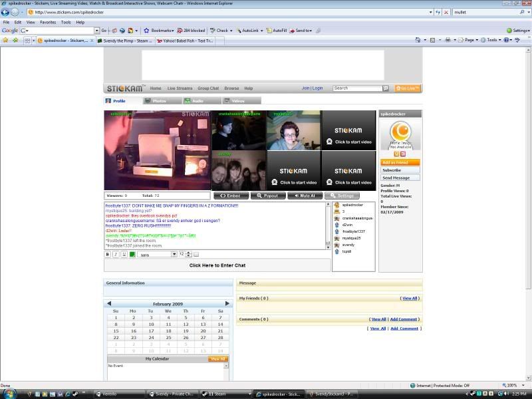Toggle underline text formatting in chat
Screen dimensions: 532x399
124,254
